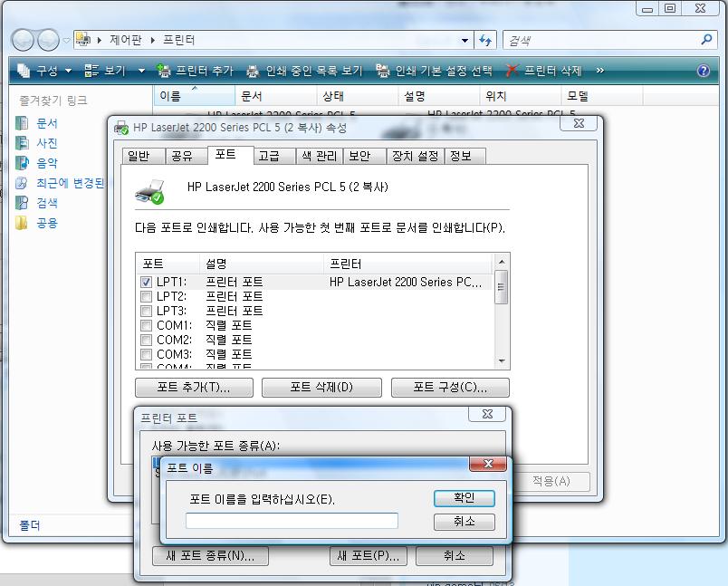Check the COM2: port checkbox
728x586 pixels.
[x=146, y=340]
